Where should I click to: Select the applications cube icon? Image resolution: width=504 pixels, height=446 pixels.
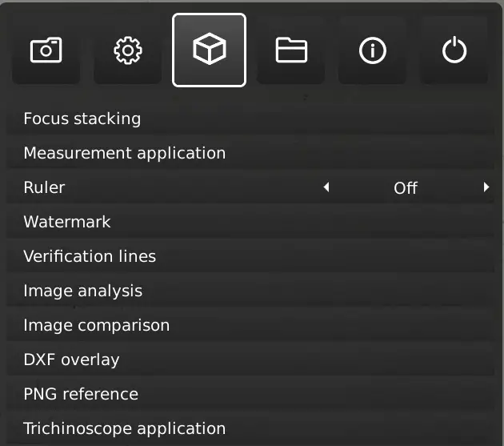pos(209,50)
